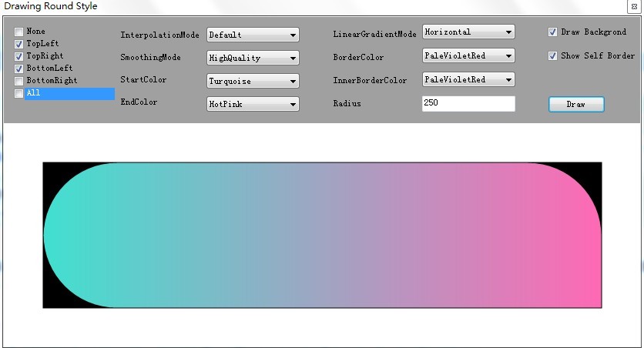644x348 pixels.
Task: Toggle Show Self Border checkbox
Action: 553,55
